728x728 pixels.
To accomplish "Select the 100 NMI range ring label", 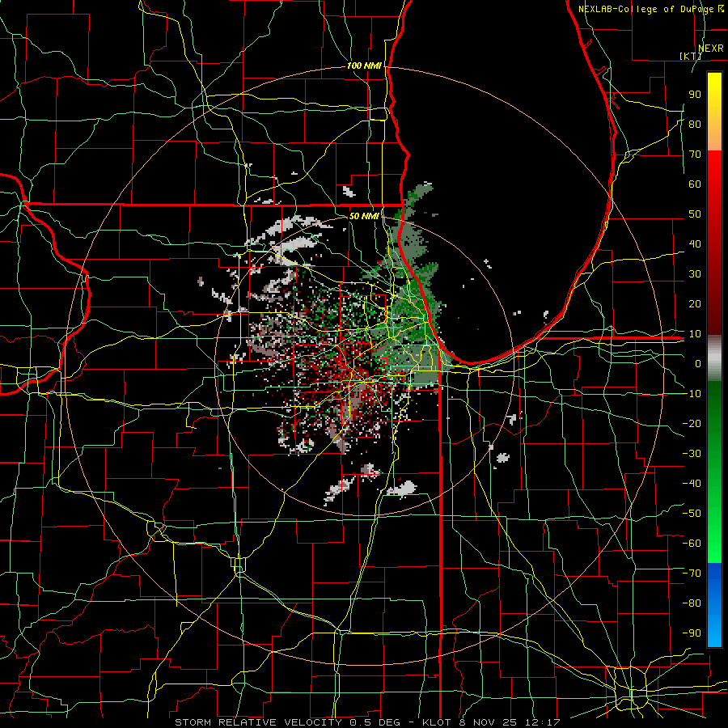I will pyautogui.click(x=364, y=66).
